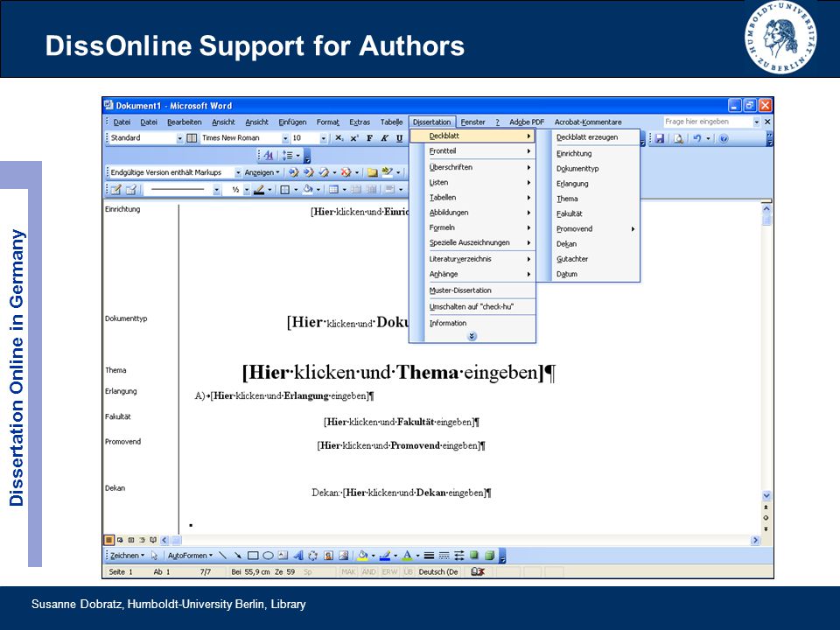This screenshot has height=630, width=840.
Task: Select the Line drawing tool
Action: 223,556
